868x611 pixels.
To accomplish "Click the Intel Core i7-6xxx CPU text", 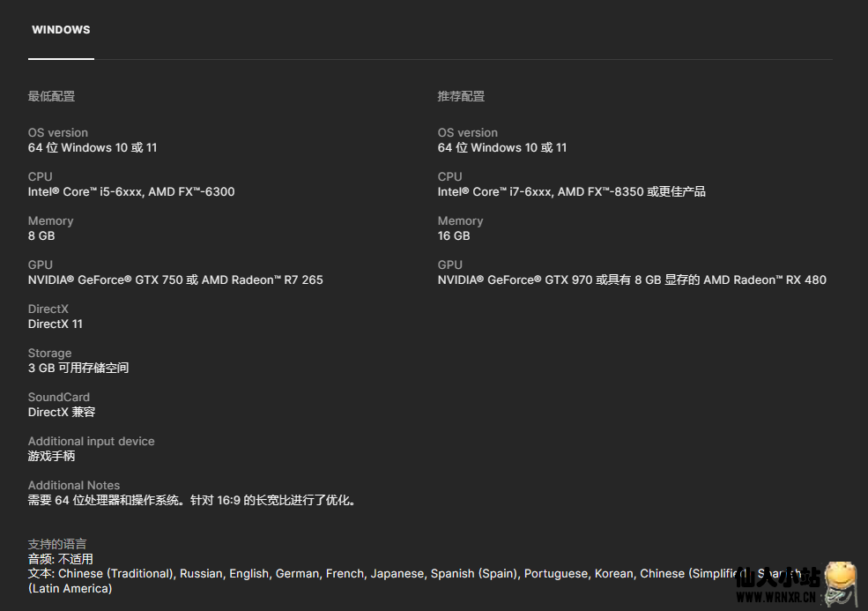I will [x=571, y=192].
